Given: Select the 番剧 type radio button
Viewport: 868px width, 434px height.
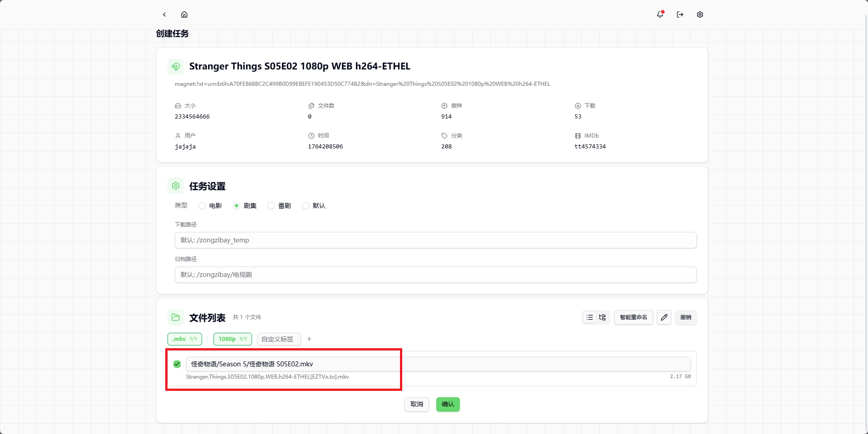Looking at the screenshot, I should pos(271,206).
